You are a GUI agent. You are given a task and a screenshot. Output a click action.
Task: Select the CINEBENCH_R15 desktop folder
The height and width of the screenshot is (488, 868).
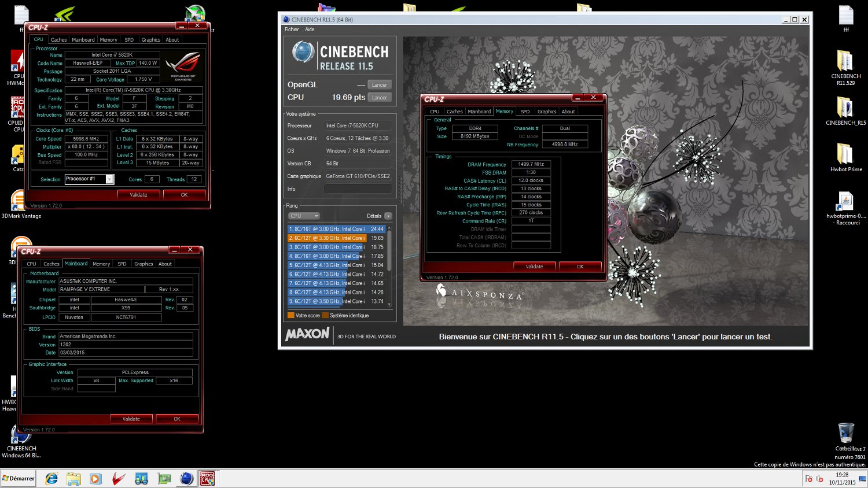[x=845, y=111]
